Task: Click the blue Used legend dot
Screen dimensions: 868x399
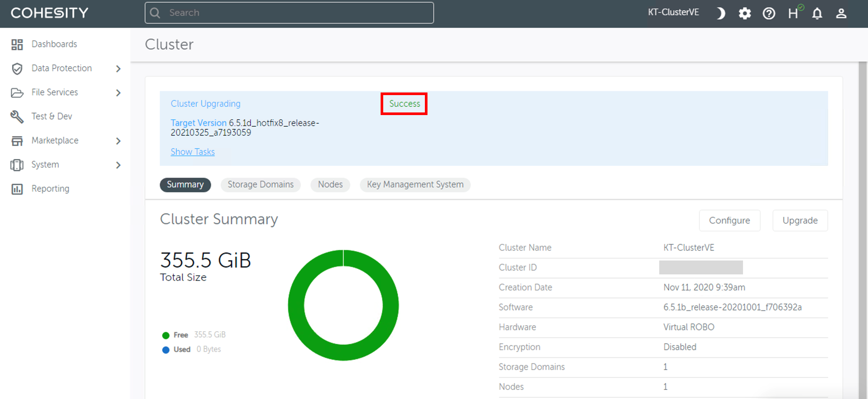Action: click(x=166, y=350)
